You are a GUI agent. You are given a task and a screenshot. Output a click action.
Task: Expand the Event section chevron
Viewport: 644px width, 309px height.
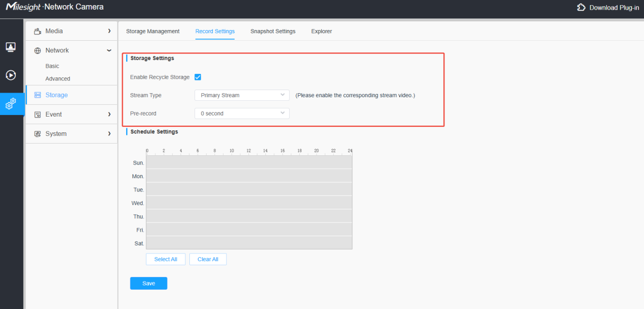[109, 115]
